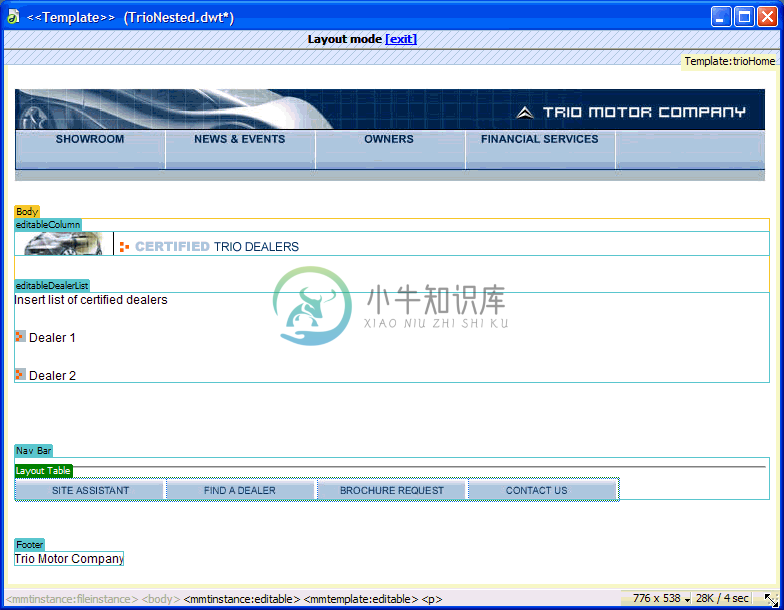This screenshot has width=784, height=610.
Task: Select the Body region tab label
Action: click(x=27, y=212)
